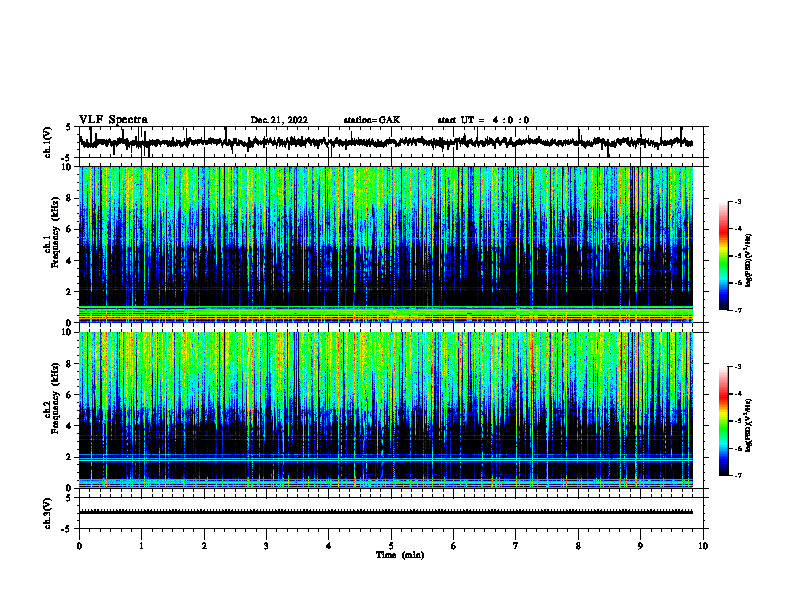Viewport: 792px width, 612px height.
Task: Click the ch.2 colorbar log(PSD) label
Action: click(x=749, y=426)
